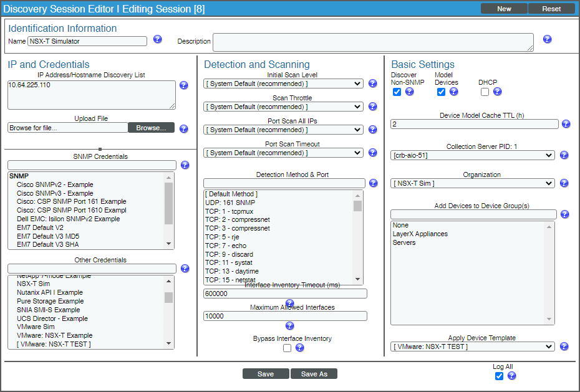This screenshot has width=580, height=392.
Task: Click help icon for Device Model Cache TTL
Action: pos(565,123)
